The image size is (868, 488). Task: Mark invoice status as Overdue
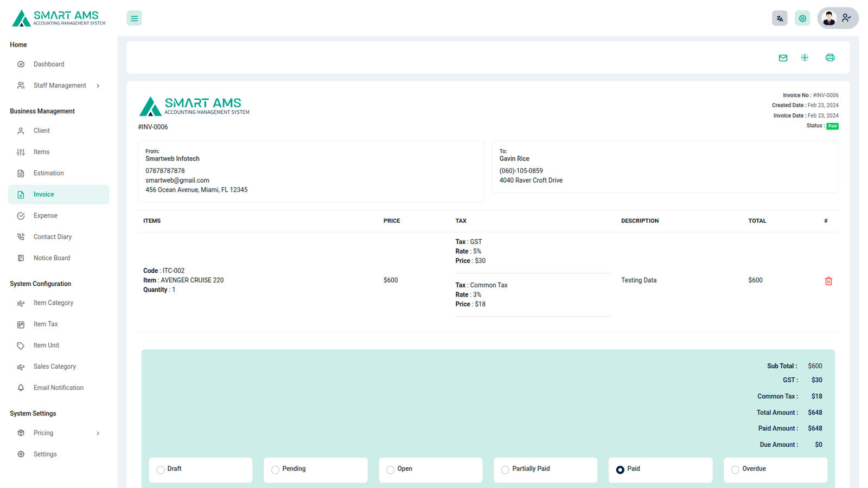[735, 470]
